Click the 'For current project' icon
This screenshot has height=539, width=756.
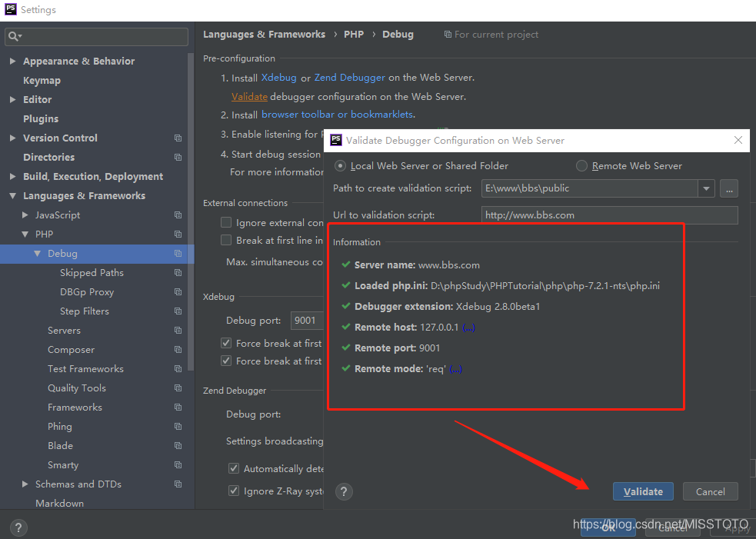448,35
